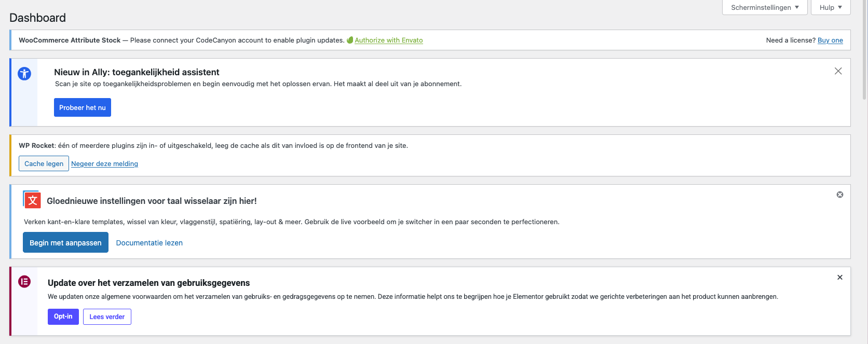
Task: Click the red translation plugin icon
Action: tap(32, 200)
